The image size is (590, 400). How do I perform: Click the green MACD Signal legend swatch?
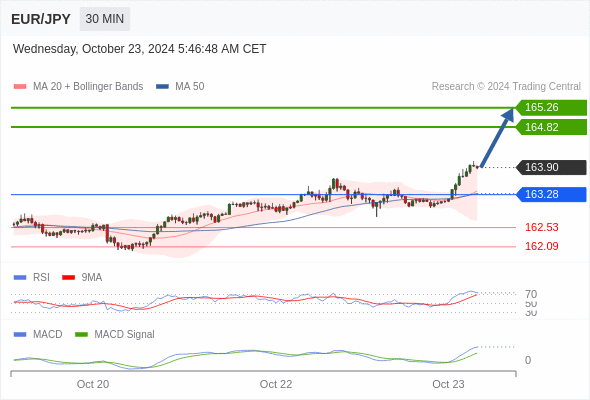coord(81,335)
